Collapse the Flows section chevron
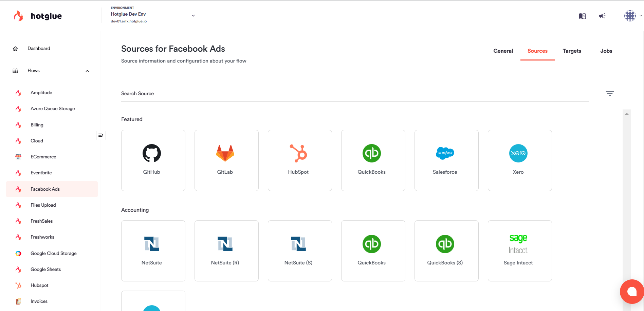 coord(87,71)
